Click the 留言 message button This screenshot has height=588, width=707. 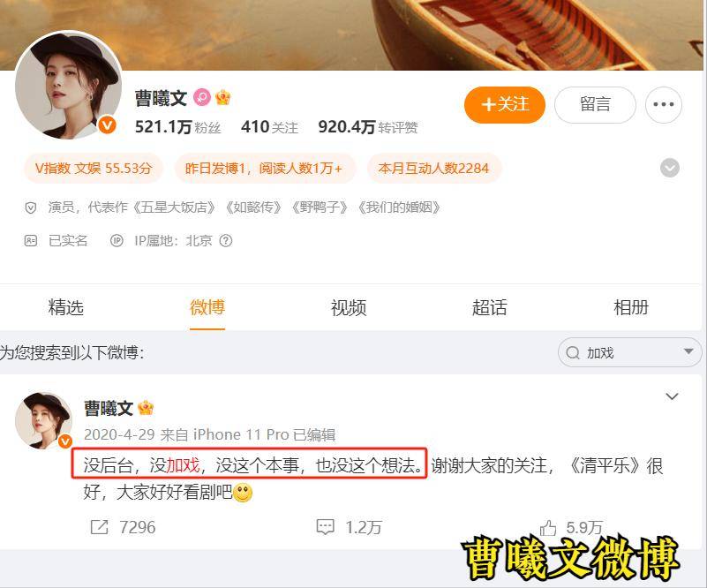(595, 104)
